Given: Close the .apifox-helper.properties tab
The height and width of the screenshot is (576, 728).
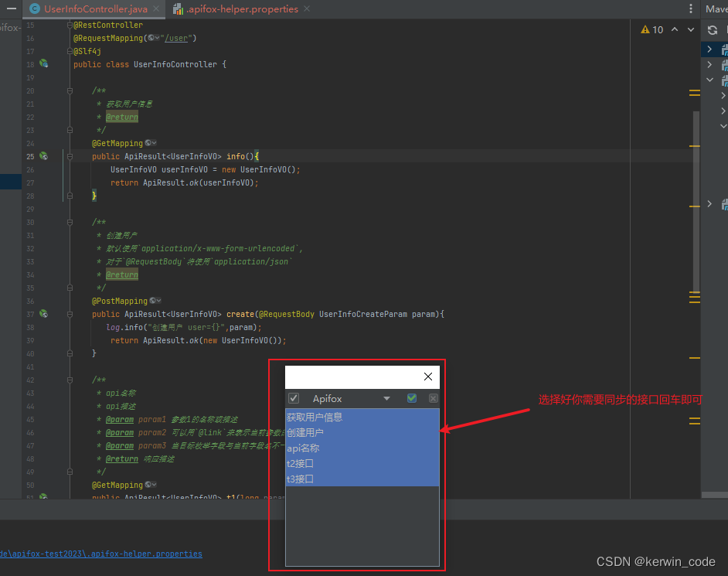Looking at the screenshot, I should pyautogui.click(x=307, y=9).
